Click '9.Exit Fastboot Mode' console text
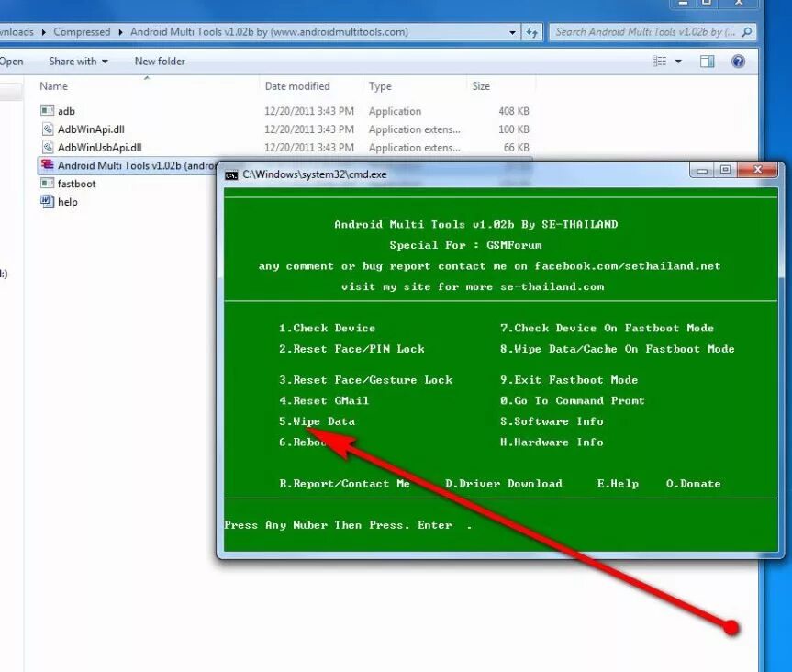Screen dimensions: 792x672 coord(569,380)
